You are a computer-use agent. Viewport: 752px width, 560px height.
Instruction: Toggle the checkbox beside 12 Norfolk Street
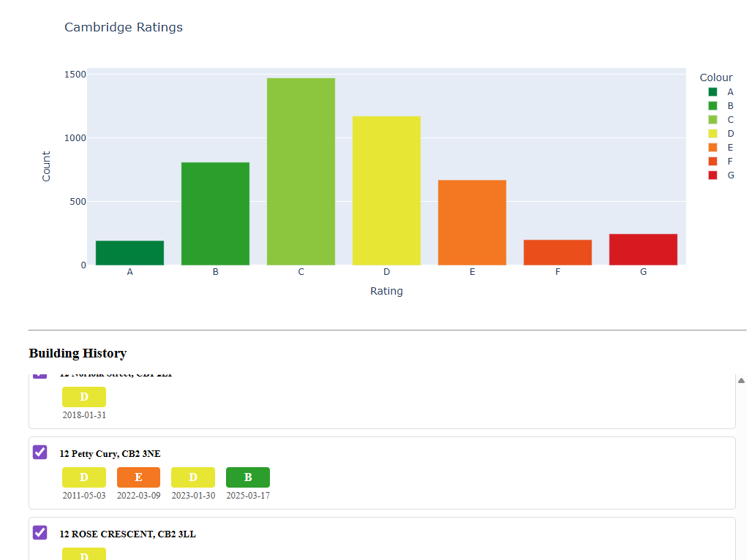pos(40,374)
